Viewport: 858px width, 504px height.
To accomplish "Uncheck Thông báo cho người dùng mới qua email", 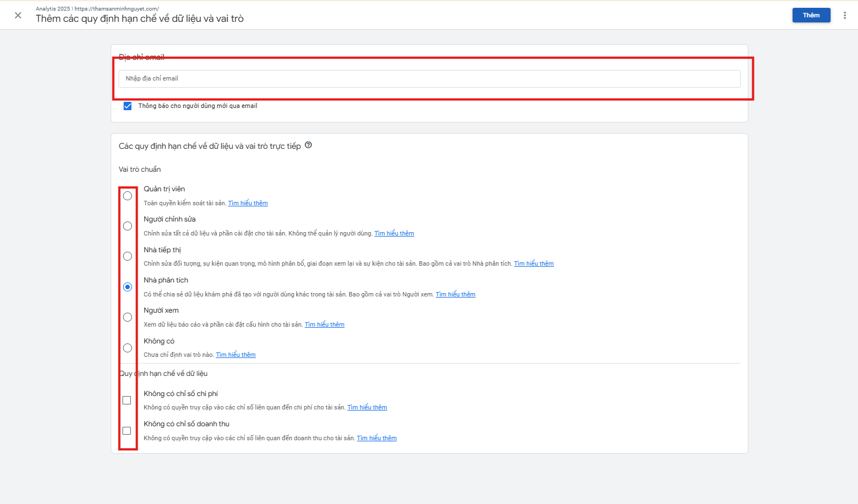I will 128,106.
